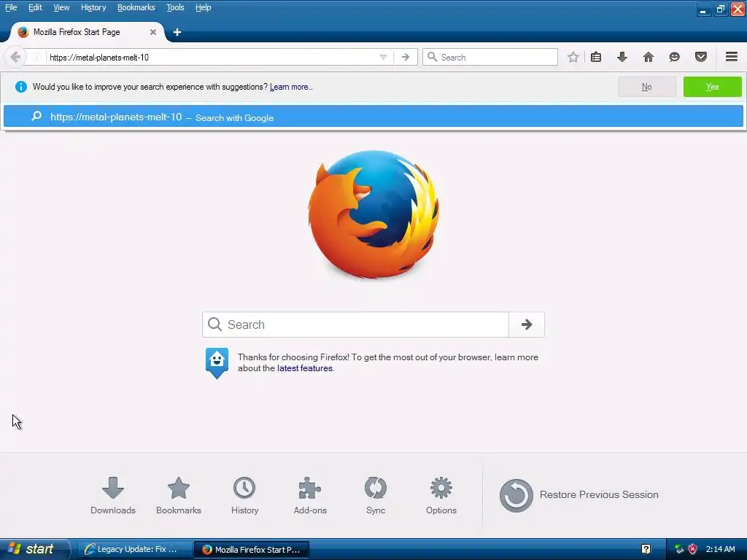The width and height of the screenshot is (747, 560).
Task: Click Yes on search suggestions prompt
Action: pos(712,87)
